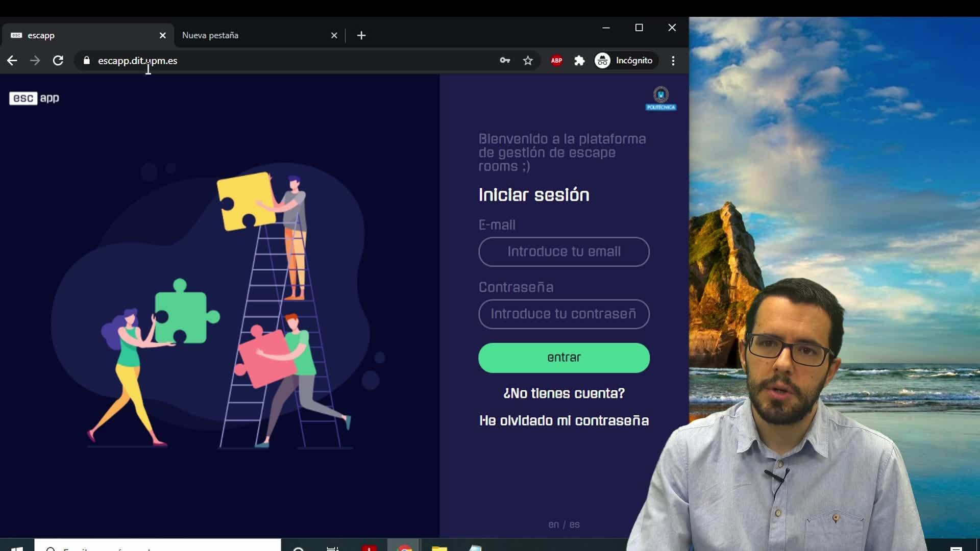Image resolution: width=980 pixels, height=551 pixels.
Task: Click the Politécnica university logo
Action: [x=660, y=98]
